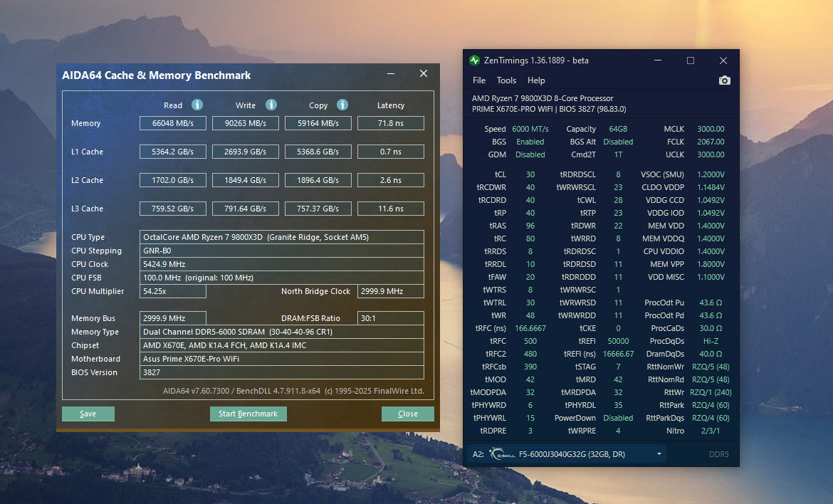Click the Memory Latency value 71.8 ns
This screenshot has width=833, height=504.
390,123
